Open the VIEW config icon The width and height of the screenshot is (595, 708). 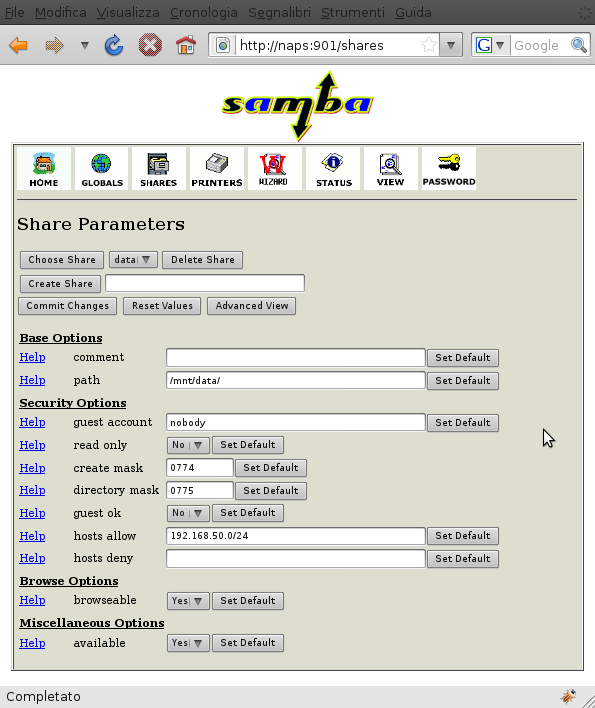390,168
